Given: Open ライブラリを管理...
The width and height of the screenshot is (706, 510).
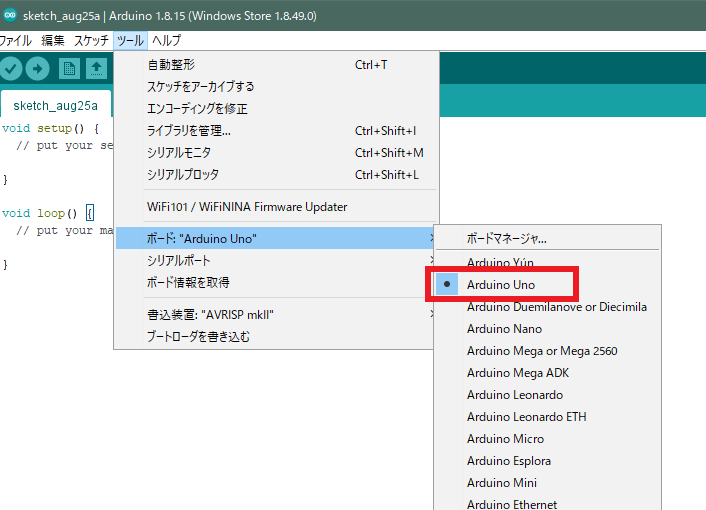Looking at the screenshot, I should [276, 131].
